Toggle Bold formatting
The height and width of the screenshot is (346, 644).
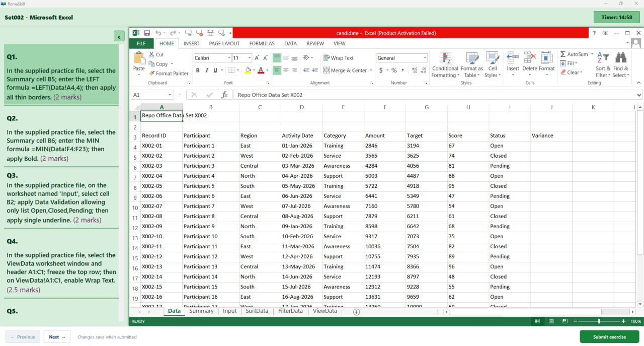[198, 71]
